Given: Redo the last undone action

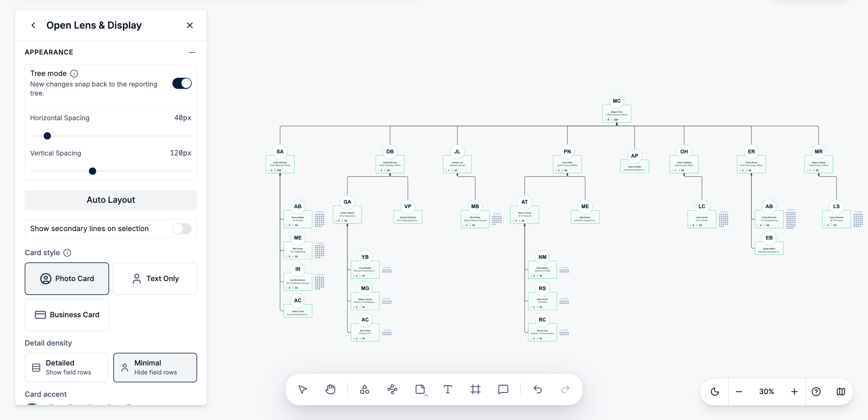Looking at the screenshot, I should pyautogui.click(x=565, y=390).
